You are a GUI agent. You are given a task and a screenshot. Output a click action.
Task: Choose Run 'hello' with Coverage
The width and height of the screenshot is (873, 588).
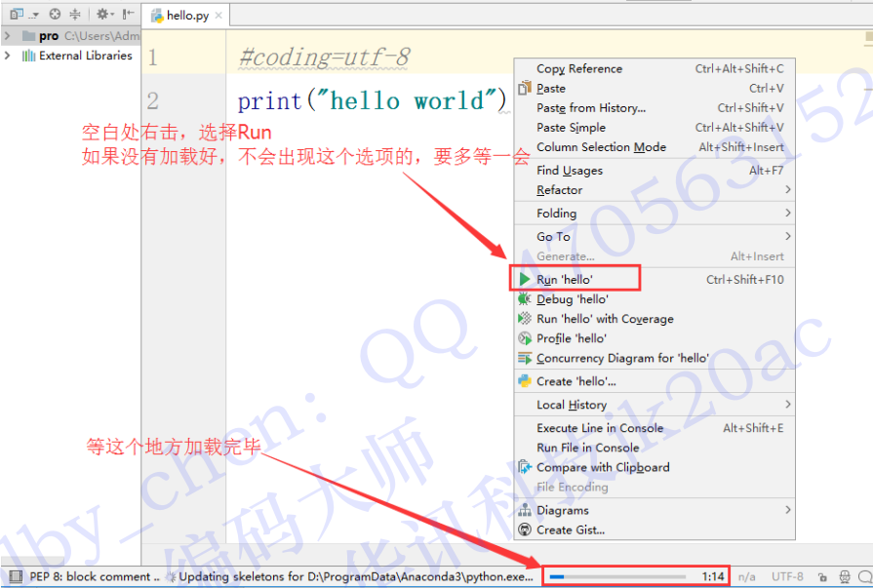[x=655, y=319]
